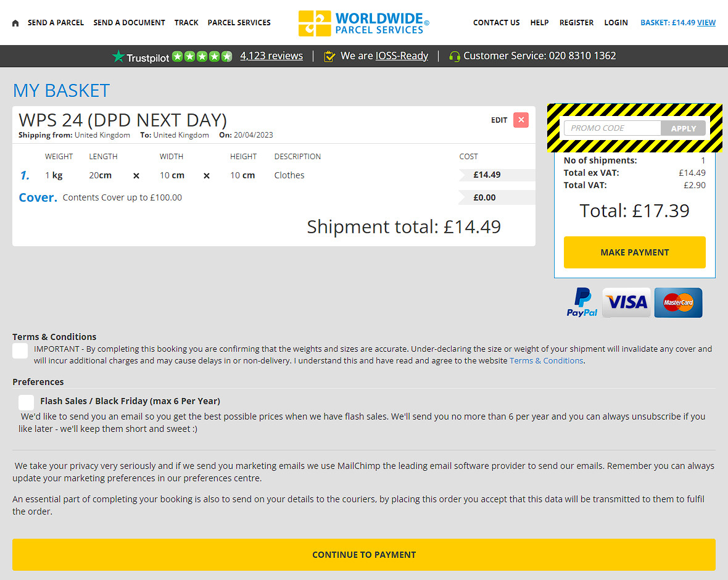Image resolution: width=728 pixels, height=580 pixels.
Task: Go to Track page
Action: [x=186, y=23]
